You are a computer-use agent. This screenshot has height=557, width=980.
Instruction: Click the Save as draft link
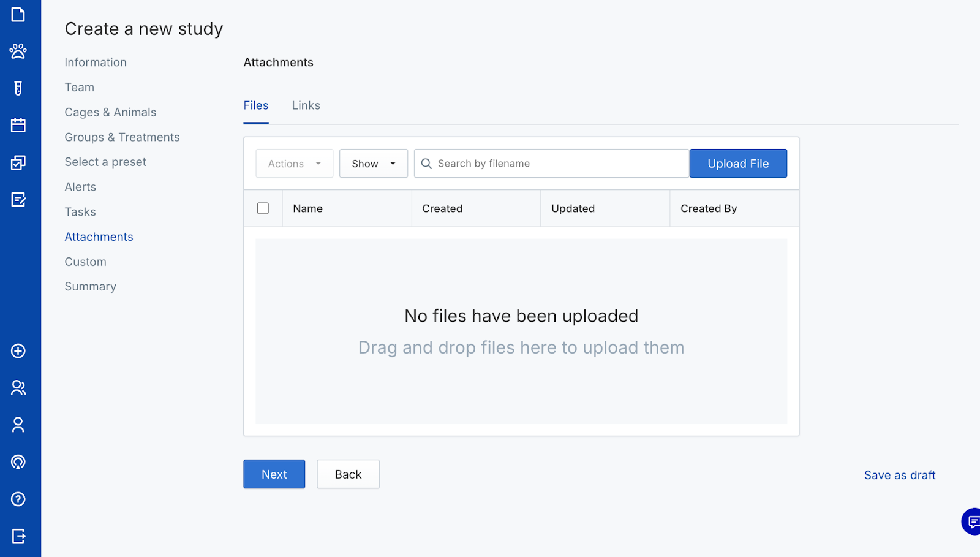[899, 475]
